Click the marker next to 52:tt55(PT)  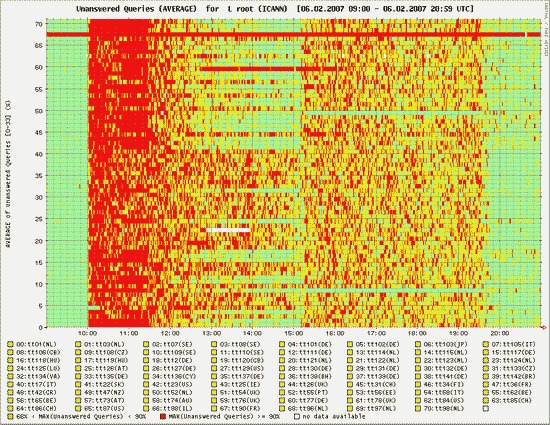[282, 392]
